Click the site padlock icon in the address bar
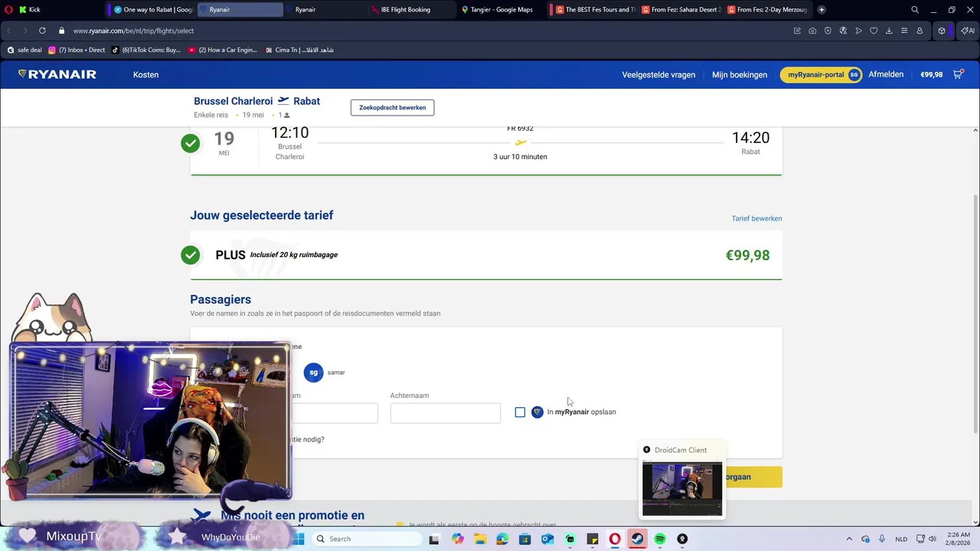The width and height of the screenshot is (980, 551). coord(62,31)
